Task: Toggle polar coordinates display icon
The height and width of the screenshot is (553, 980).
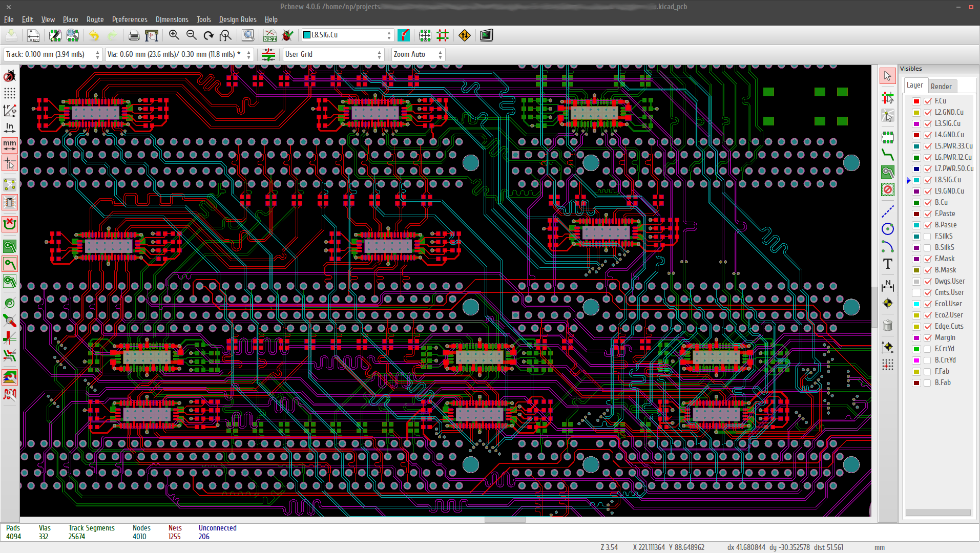Action: pos(10,111)
